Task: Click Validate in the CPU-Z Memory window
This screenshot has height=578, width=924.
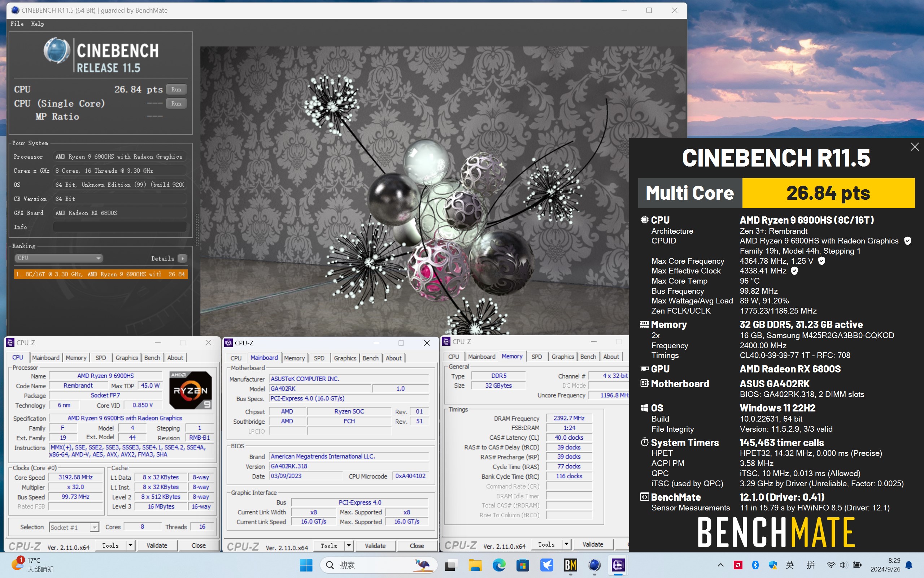Action: 593,544
